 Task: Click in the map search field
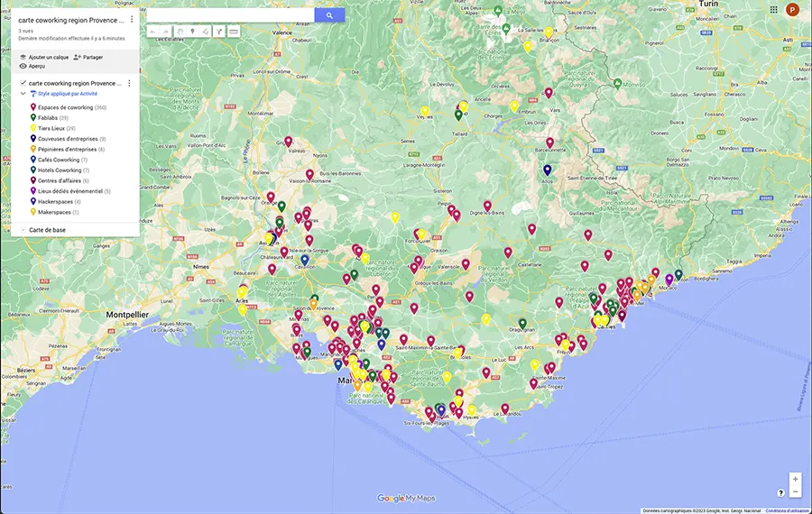230,15
